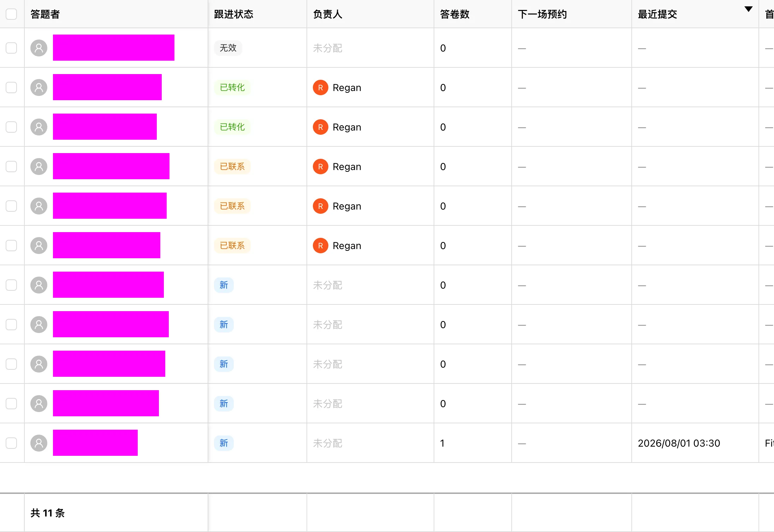774x532 pixels.
Task: Assign owner via 未分配 in third 新 row
Action: [x=328, y=364]
